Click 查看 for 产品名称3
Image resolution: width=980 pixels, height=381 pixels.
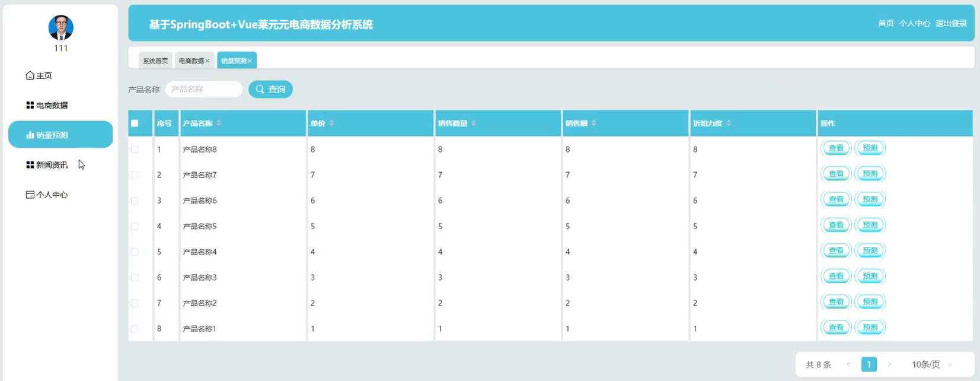tap(836, 276)
